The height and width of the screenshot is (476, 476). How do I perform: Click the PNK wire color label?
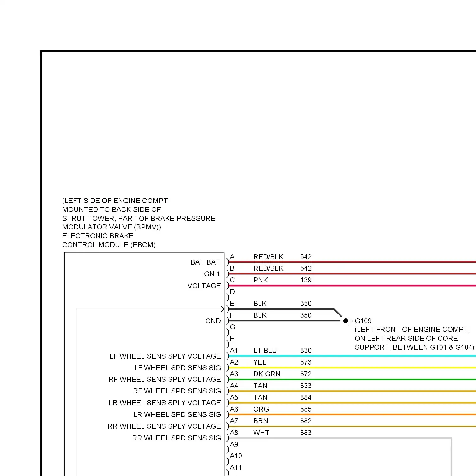click(x=261, y=280)
